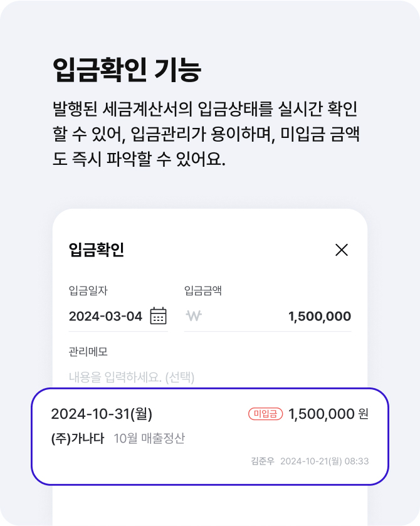Click the 김준우 author name
420x526 pixels.
[263, 461]
